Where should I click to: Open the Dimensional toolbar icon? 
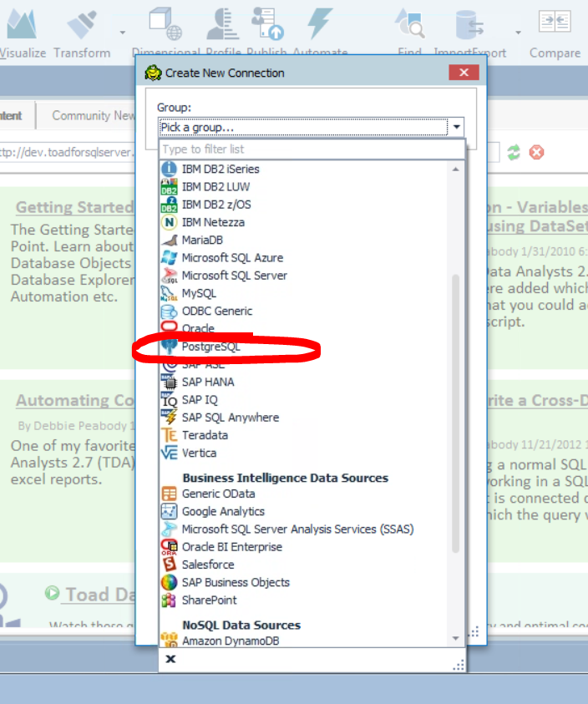165,23
